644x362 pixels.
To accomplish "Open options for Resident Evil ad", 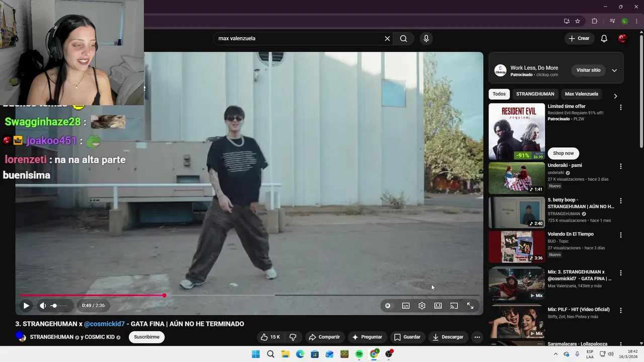I will click(x=620, y=107).
